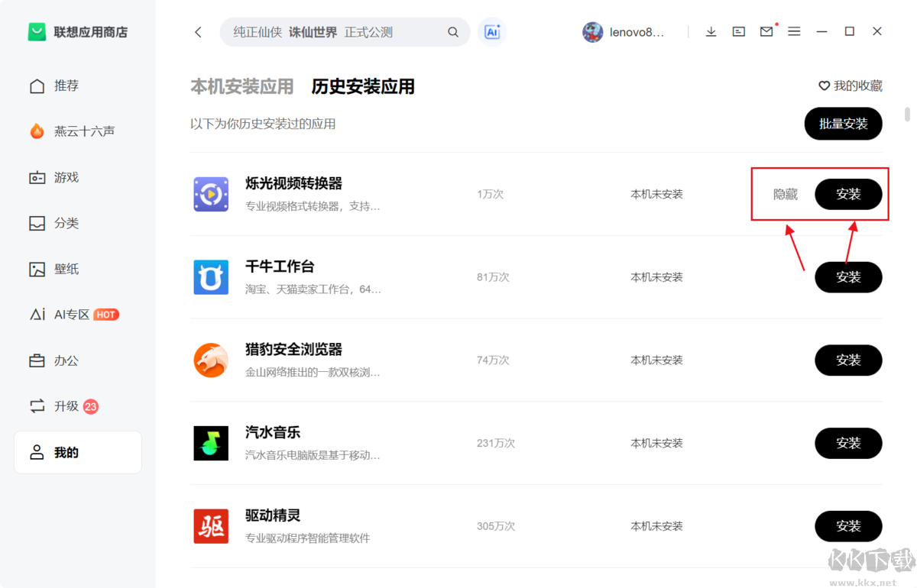Click 本机未安装 status for 千牛工作台
This screenshot has width=917, height=588.
click(x=656, y=277)
